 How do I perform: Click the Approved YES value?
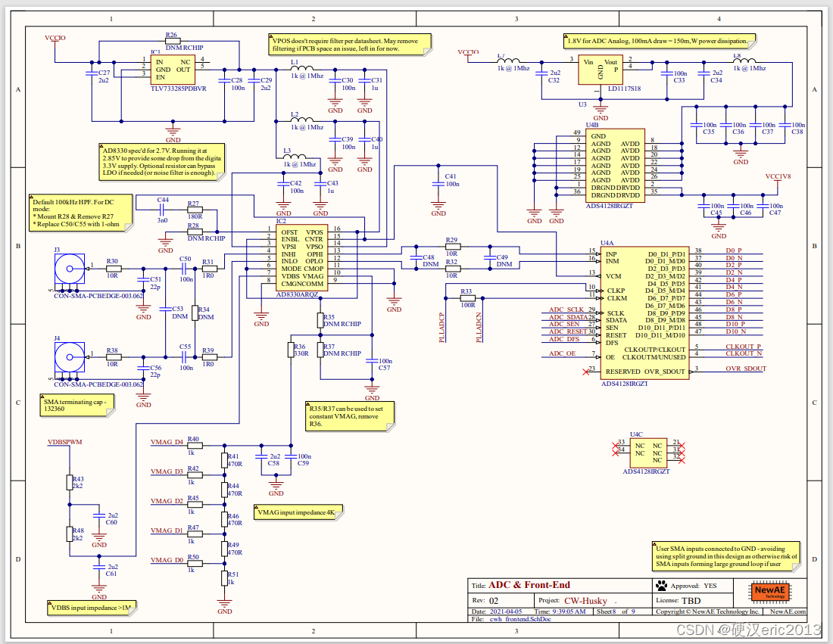click(710, 586)
